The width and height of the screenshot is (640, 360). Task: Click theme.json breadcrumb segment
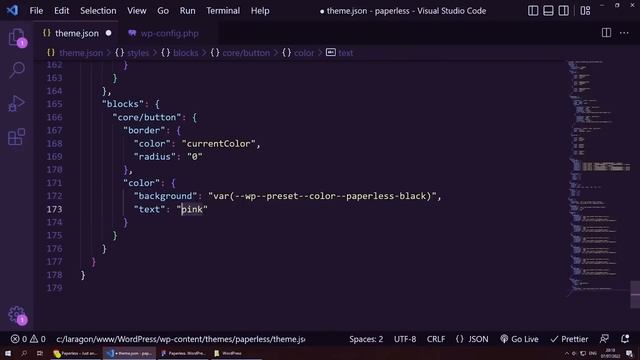[80, 53]
